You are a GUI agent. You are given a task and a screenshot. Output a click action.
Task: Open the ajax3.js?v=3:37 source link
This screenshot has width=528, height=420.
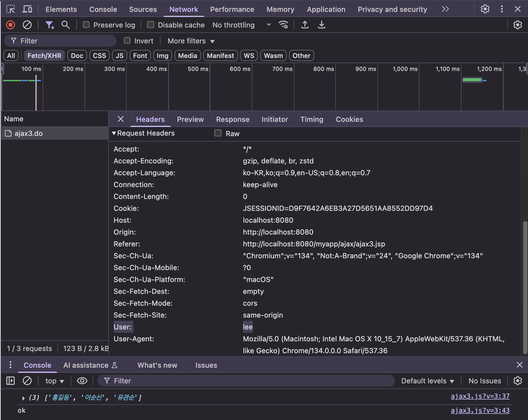click(x=480, y=396)
